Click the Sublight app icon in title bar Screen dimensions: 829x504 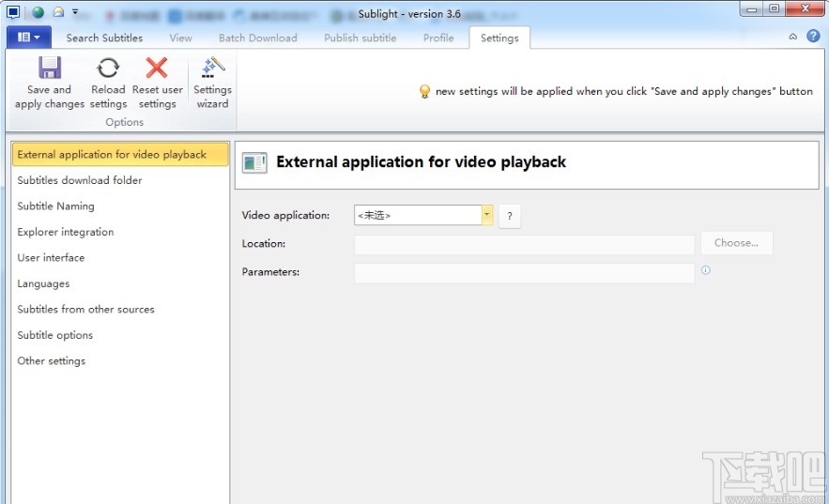pos(13,12)
